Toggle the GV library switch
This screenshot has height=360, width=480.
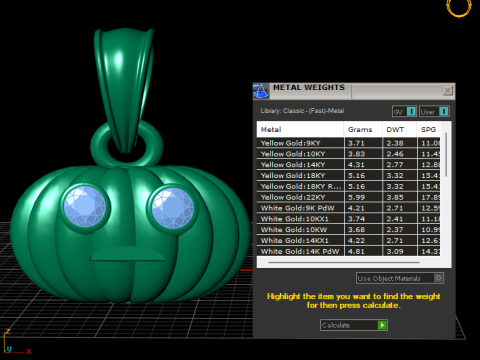(x=404, y=111)
